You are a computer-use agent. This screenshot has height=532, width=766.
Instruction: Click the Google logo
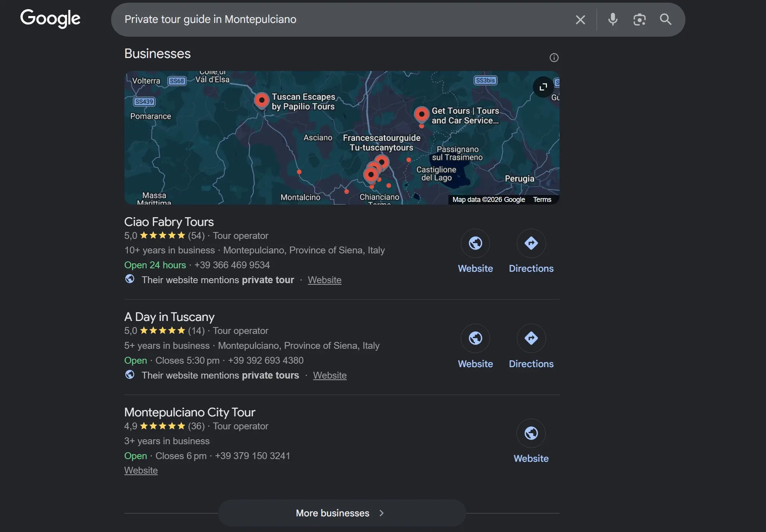[50, 19]
